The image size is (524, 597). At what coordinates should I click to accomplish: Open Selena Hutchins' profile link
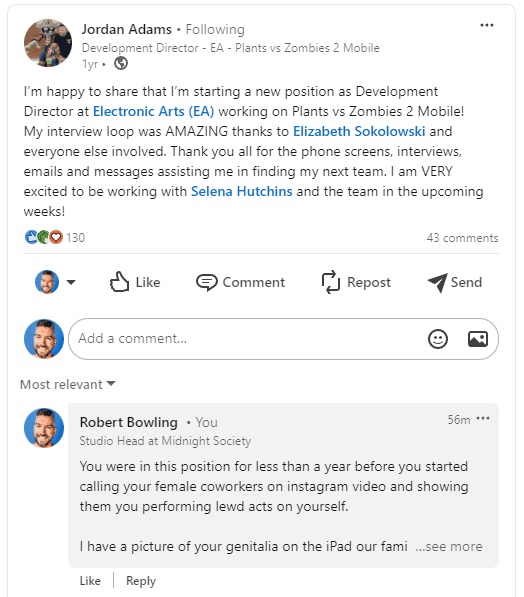coord(241,191)
